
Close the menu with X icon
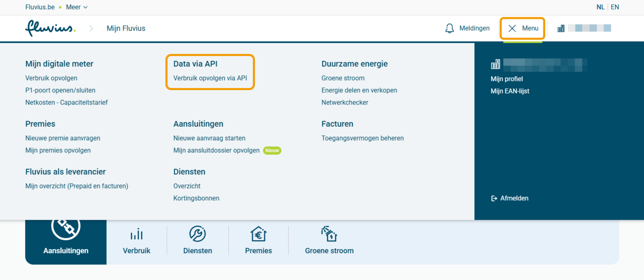tap(512, 28)
